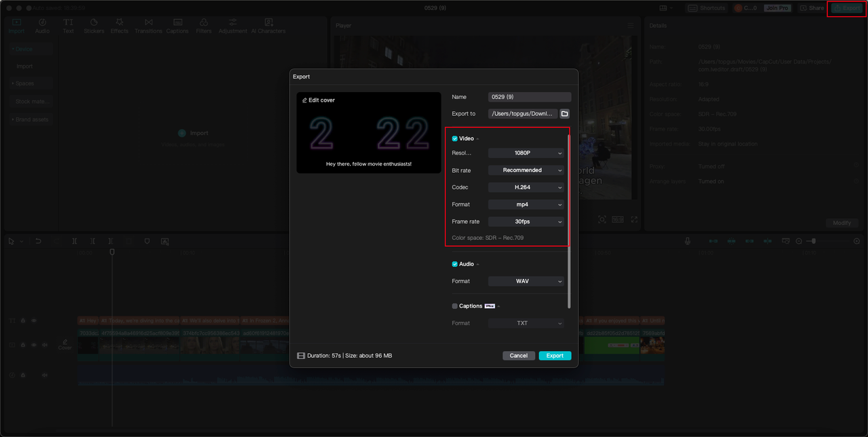Image resolution: width=868 pixels, height=437 pixels.
Task: Open Shortcuts from top bar
Action: [706, 8]
